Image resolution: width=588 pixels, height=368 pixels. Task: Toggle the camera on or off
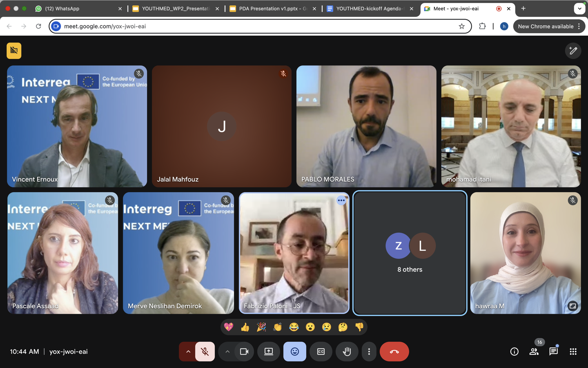click(244, 352)
